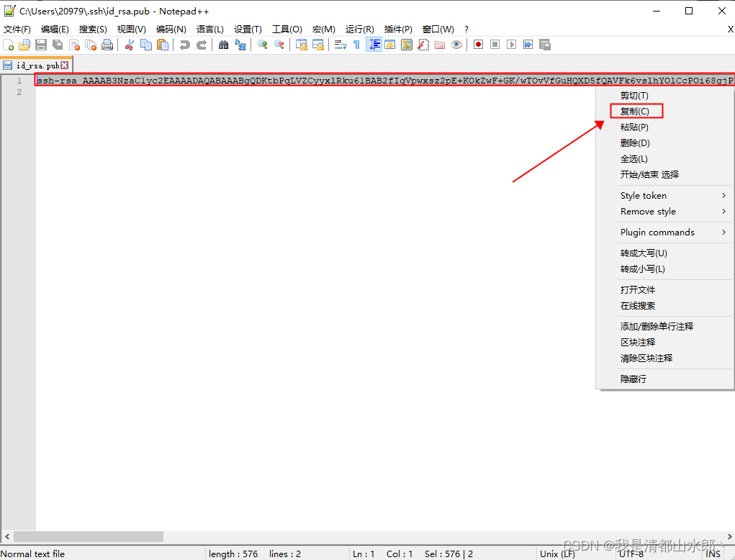
Task: Open Find with the binoculars icon
Action: tap(224, 45)
